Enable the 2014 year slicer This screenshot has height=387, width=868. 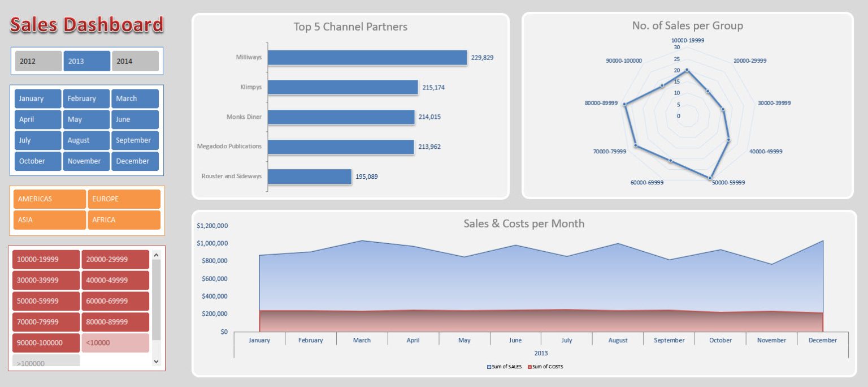[135, 61]
